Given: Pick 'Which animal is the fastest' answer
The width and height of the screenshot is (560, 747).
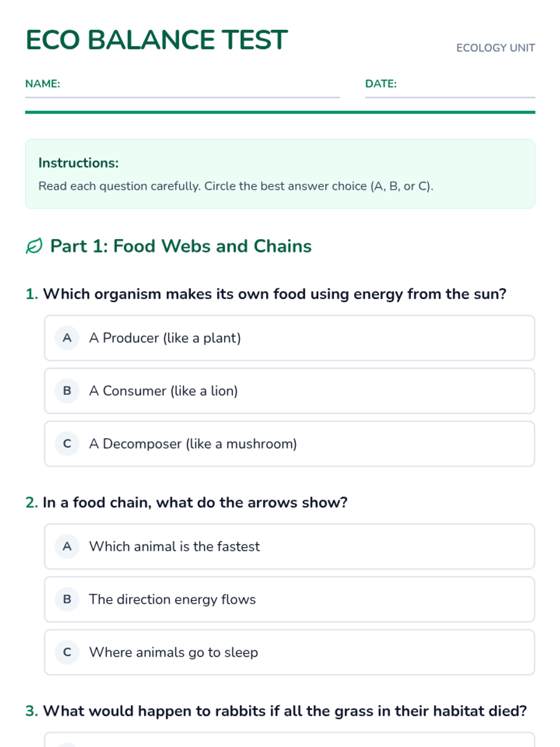Looking at the screenshot, I should [x=289, y=546].
